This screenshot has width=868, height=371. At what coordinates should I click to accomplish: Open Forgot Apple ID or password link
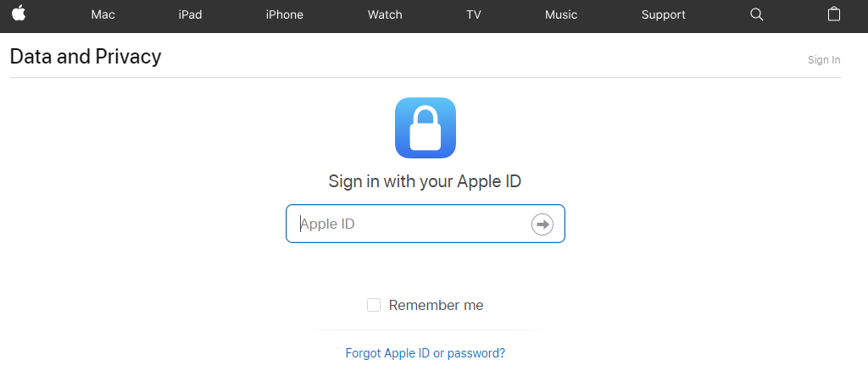(426, 352)
